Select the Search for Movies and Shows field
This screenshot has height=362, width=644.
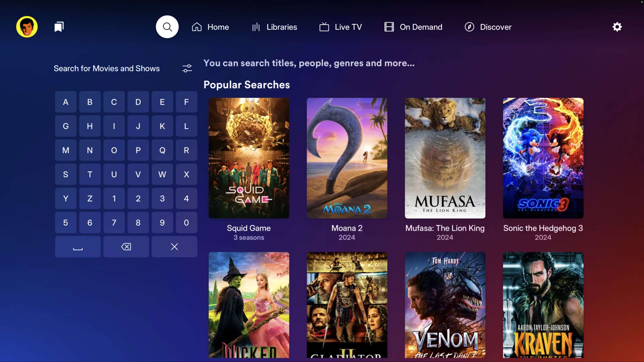tap(107, 69)
